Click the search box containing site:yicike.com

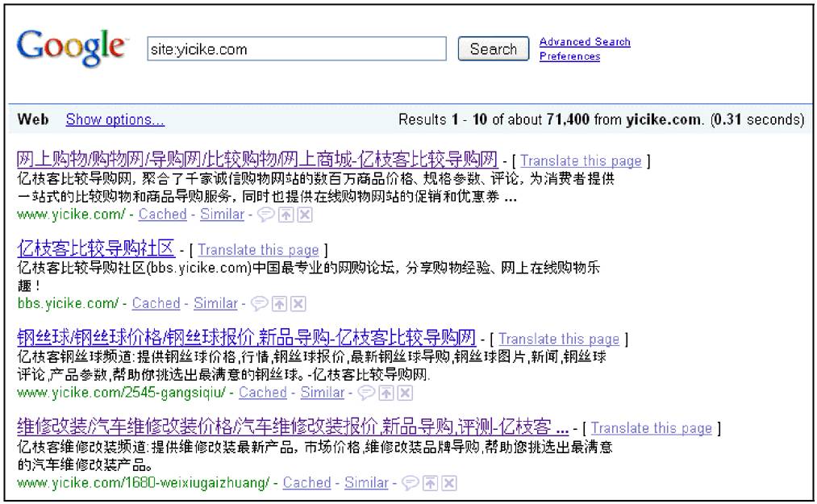(x=297, y=48)
